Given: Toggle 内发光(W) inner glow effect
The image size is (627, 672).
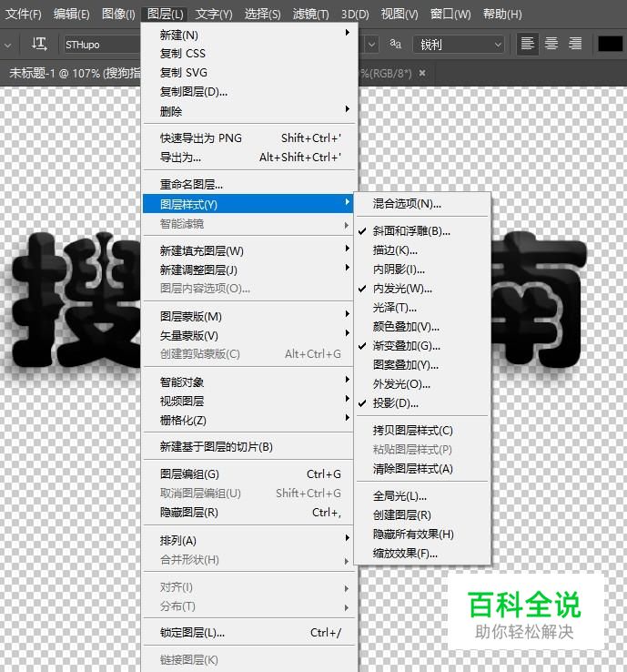Looking at the screenshot, I should coord(422,289).
